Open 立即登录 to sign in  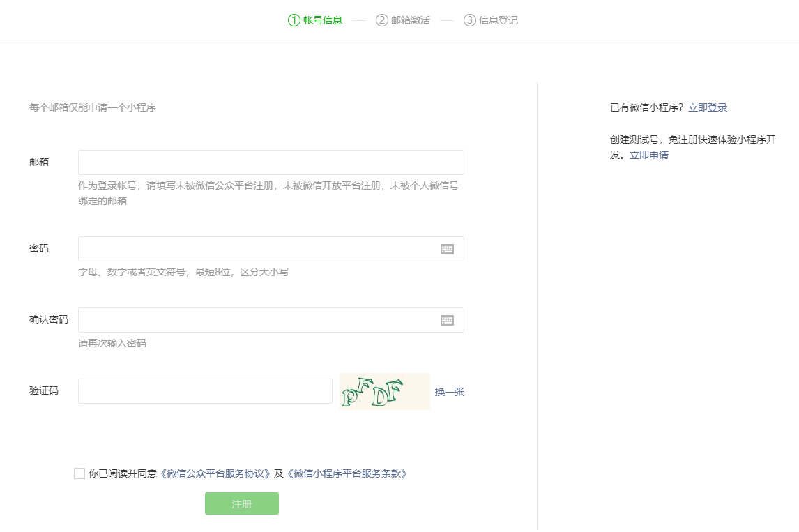707,107
